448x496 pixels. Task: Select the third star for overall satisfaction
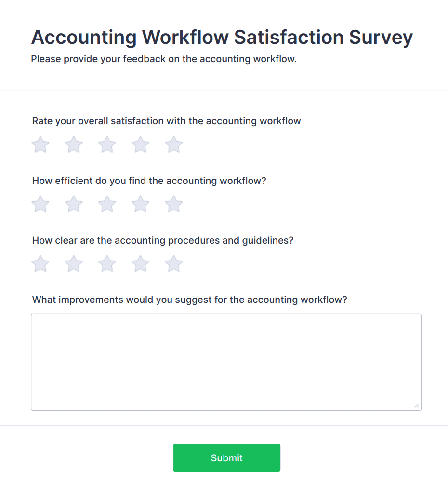(x=107, y=144)
